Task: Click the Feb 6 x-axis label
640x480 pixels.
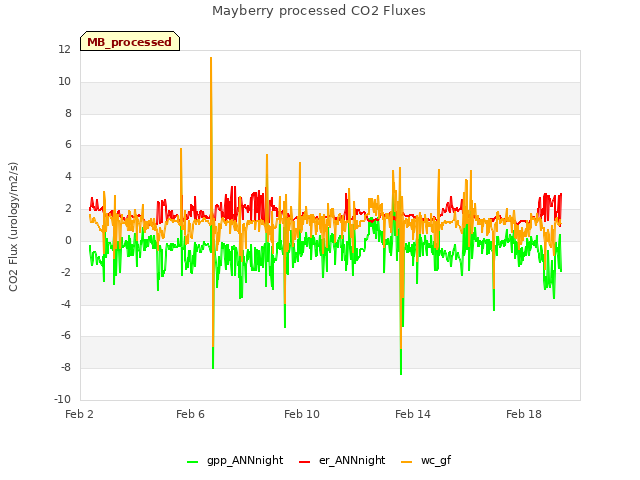Action: coord(190,414)
